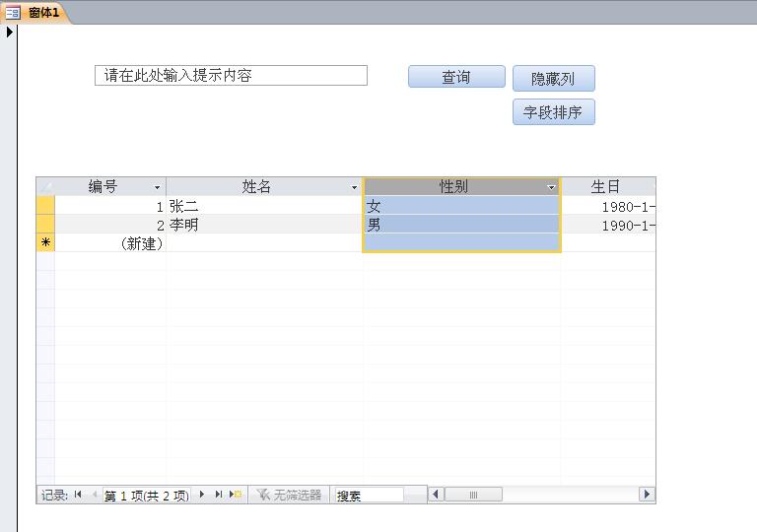
Task: Click the empty 性别 cell in new row
Action: coord(461,242)
